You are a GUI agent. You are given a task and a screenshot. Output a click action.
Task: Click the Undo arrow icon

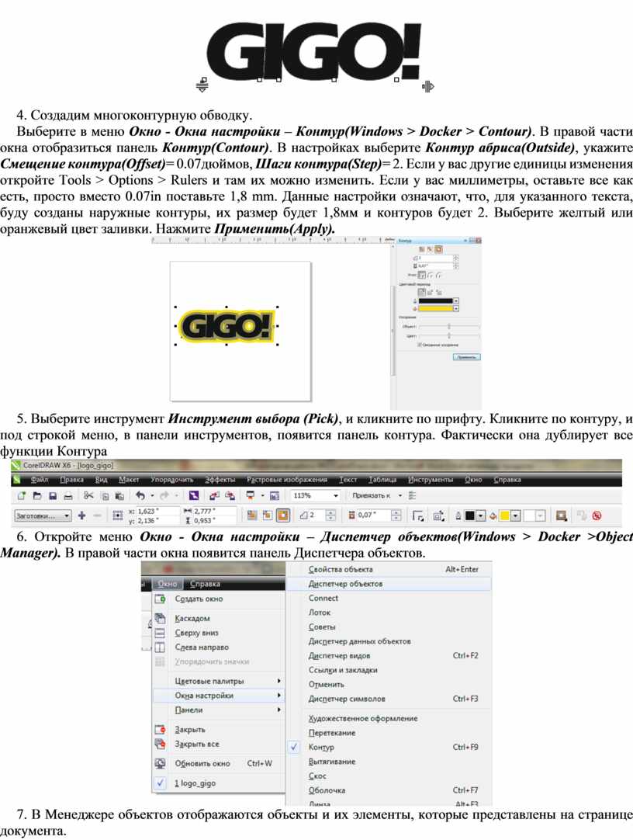[x=140, y=495]
